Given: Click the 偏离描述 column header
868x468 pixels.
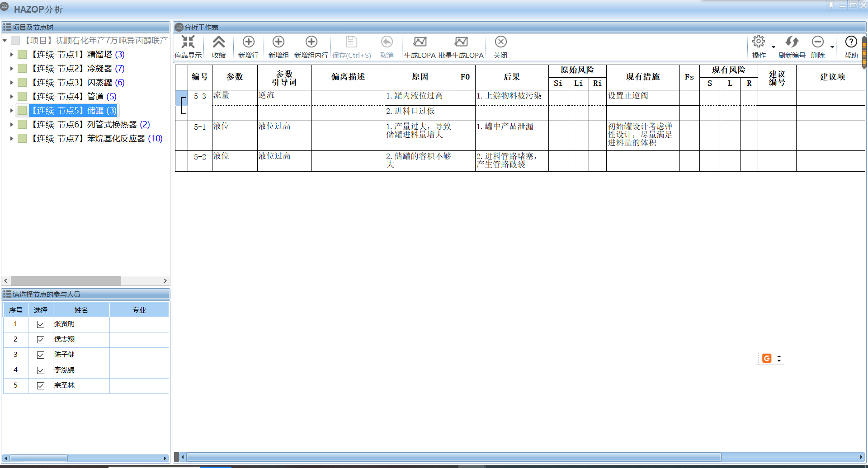Looking at the screenshot, I should [x=348, y=77].
